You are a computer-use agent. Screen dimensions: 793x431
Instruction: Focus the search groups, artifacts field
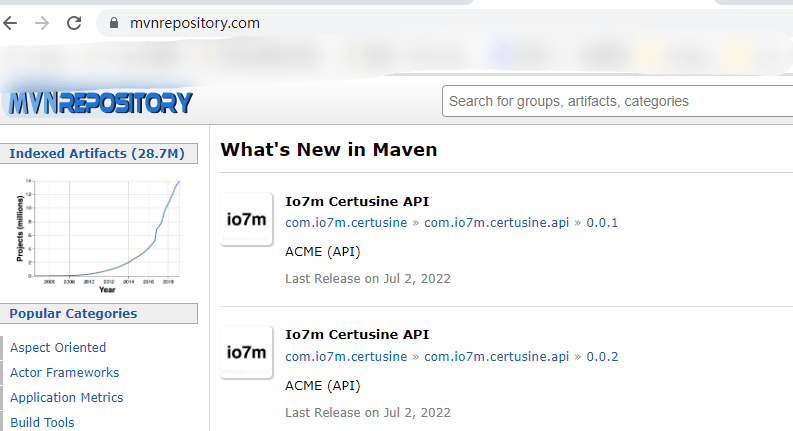pos(618,101)
